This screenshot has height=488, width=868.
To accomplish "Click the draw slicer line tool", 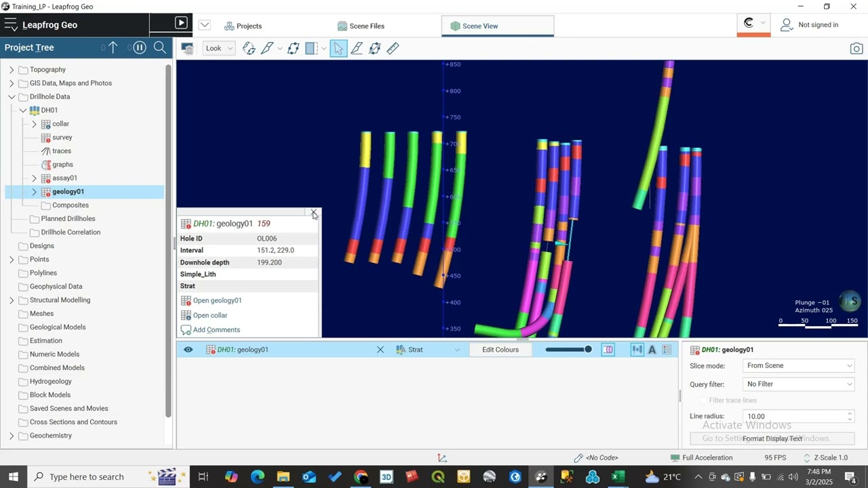I will point(267,48).
